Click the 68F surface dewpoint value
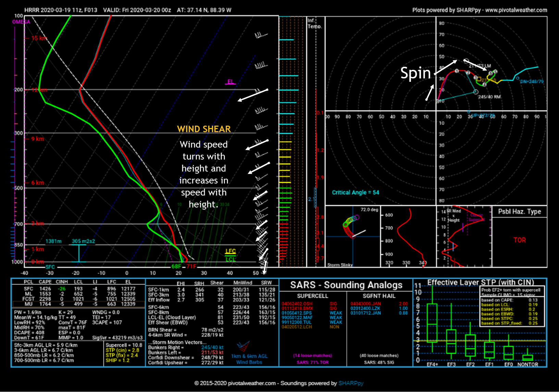The image size is (559, 392). point(176,266)
